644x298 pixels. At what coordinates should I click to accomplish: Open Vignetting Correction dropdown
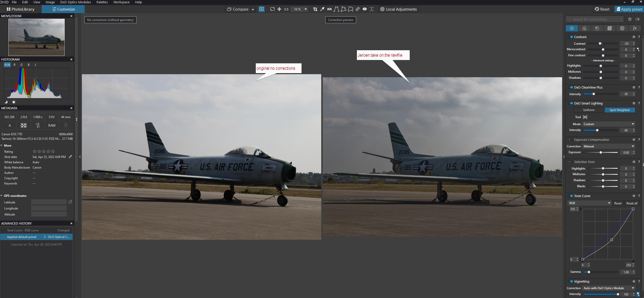[x=609, y=288]
